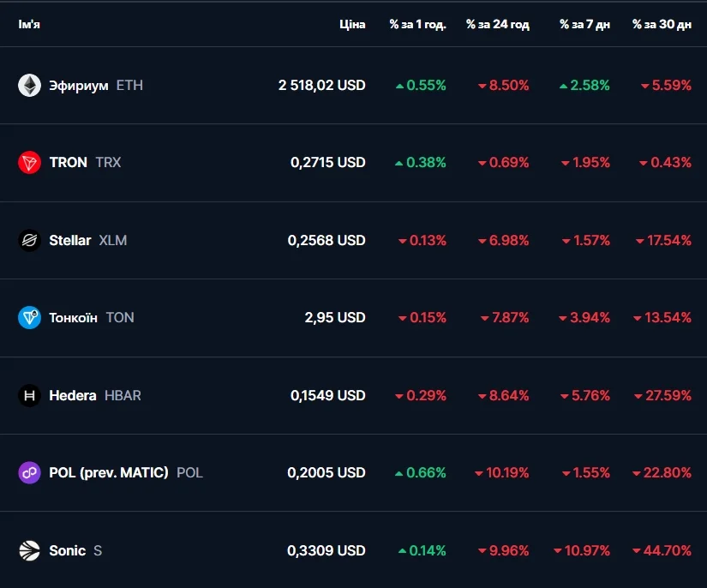Image resolution: width=707 pixels, height=588 pixels.
Task: Click the Ethereum coin logo
Action: tap(29, 85)
